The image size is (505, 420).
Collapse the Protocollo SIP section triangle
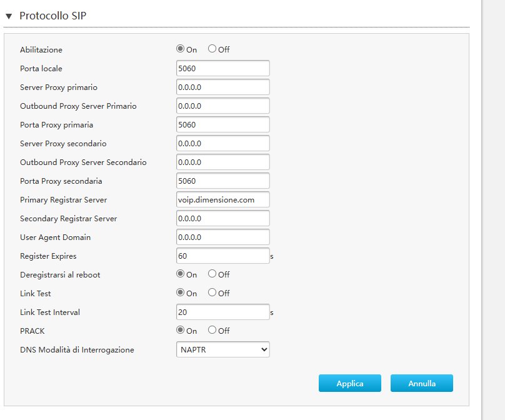pos(9,16)
